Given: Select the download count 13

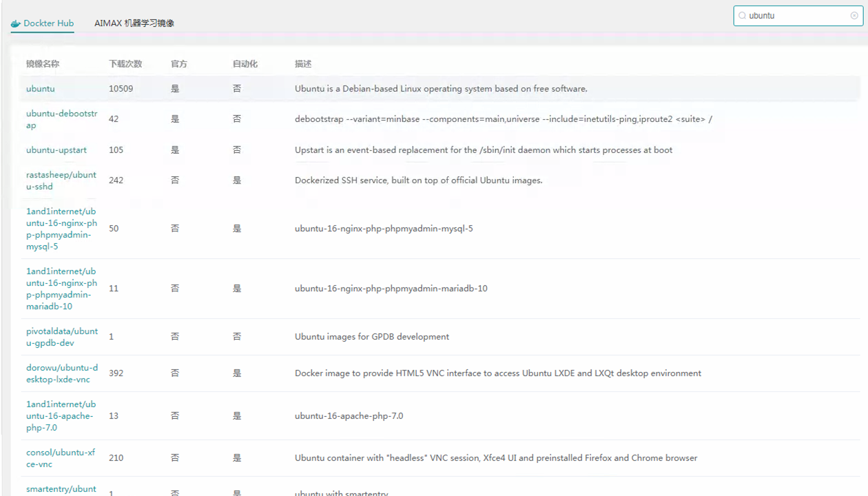Looking at the screenshot, I should tap(114, 416).
